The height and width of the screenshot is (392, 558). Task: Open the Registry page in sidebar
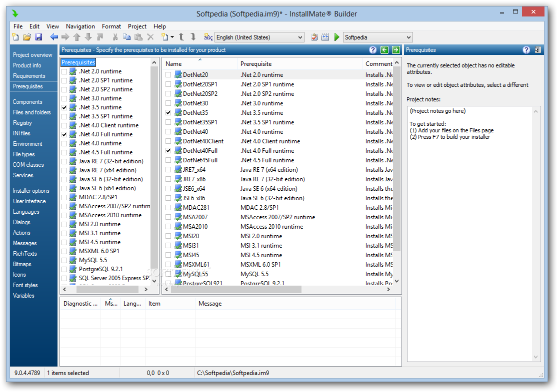(22, 123)
